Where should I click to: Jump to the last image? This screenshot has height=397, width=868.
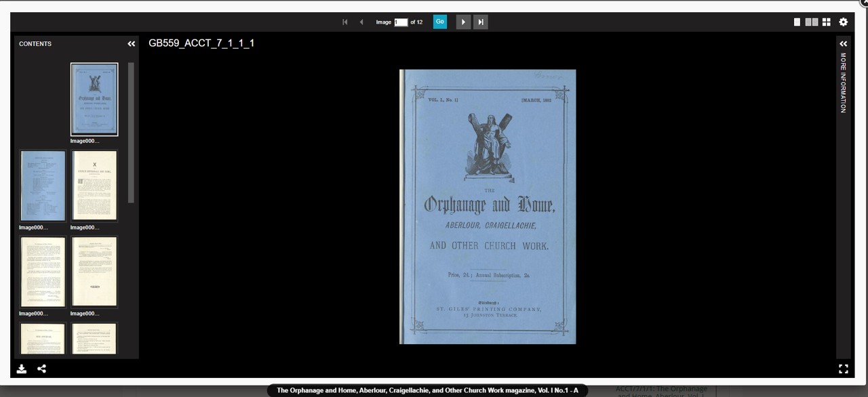tap(481, 22)
